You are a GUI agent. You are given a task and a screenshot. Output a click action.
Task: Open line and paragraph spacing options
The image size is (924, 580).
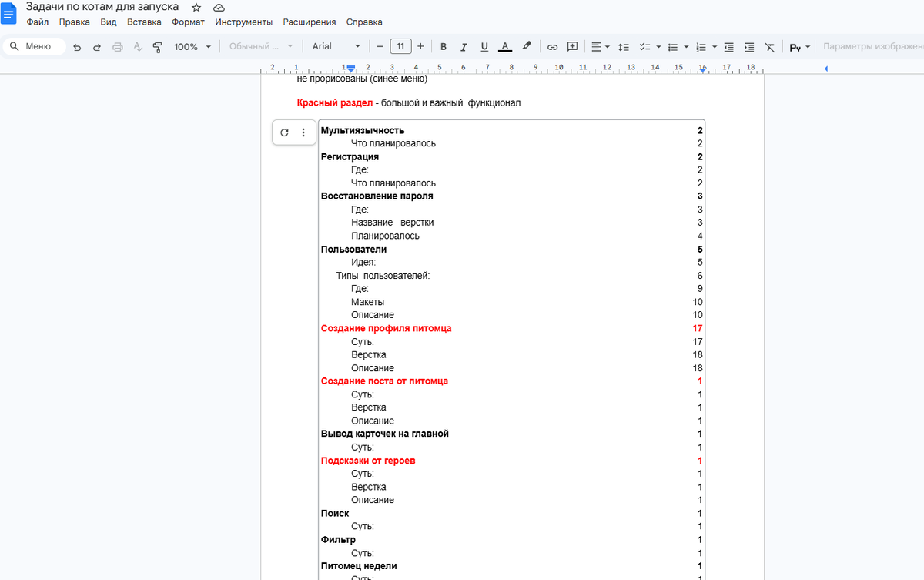click(x=624, y=47)
